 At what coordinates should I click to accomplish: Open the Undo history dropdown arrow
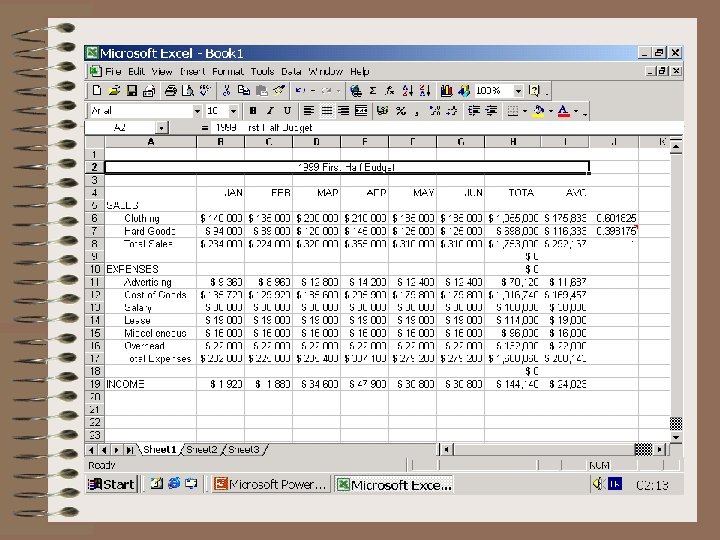click(x=313, y=90)
